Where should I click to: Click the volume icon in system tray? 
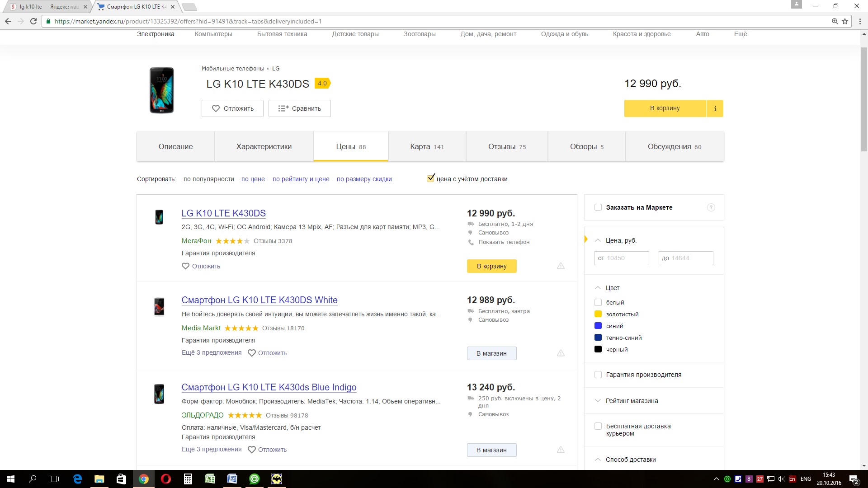coord(781,479)
